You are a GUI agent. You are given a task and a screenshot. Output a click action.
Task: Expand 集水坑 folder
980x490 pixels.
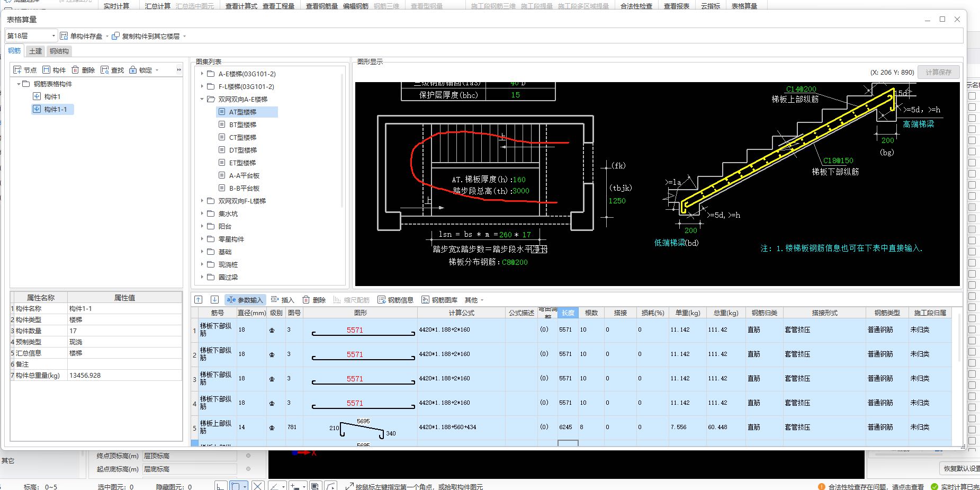202,213
